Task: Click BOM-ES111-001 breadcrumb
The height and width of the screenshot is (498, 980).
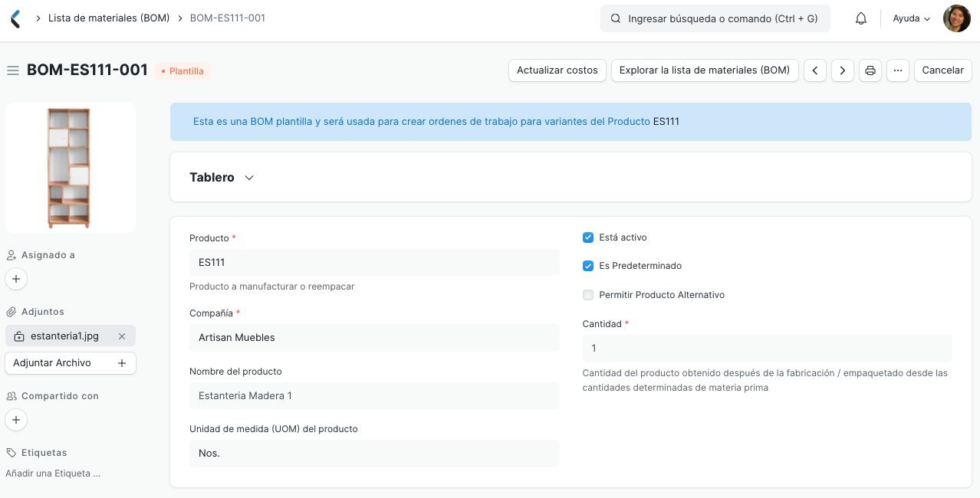Action: pos(228,18)
